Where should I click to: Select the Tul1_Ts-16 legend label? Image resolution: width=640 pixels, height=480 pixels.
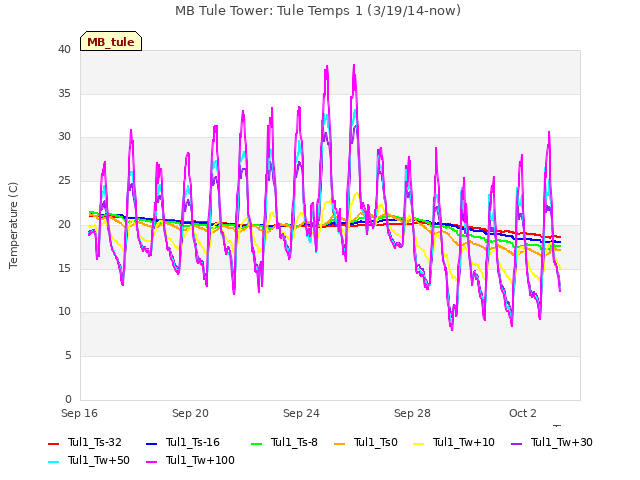[x=193, y=442]
